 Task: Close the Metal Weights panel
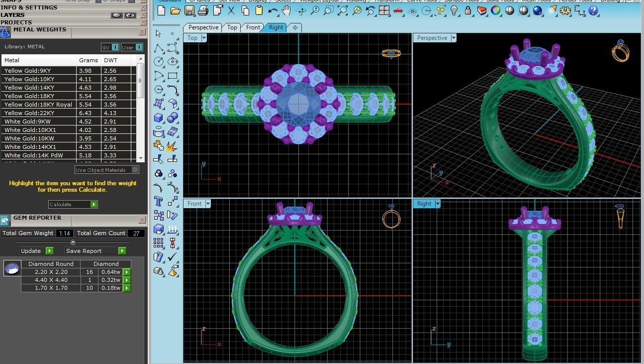[142, 31]
